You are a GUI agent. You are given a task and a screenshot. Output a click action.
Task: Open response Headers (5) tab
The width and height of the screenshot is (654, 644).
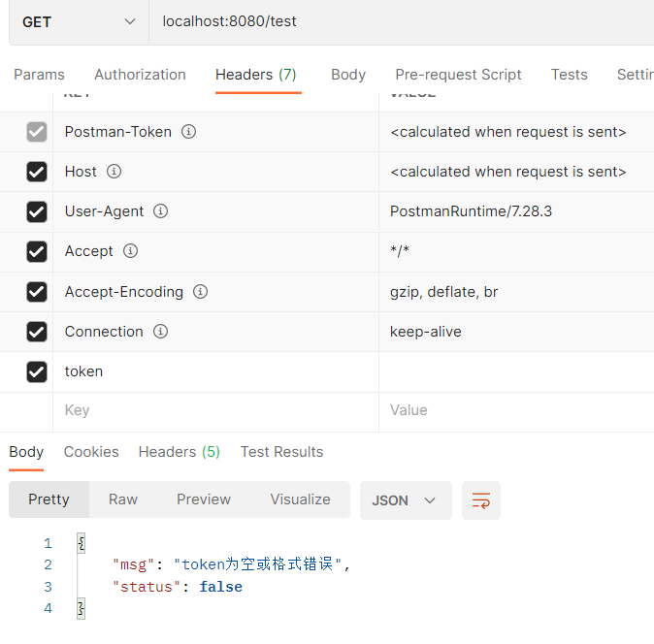pos(180,452)
